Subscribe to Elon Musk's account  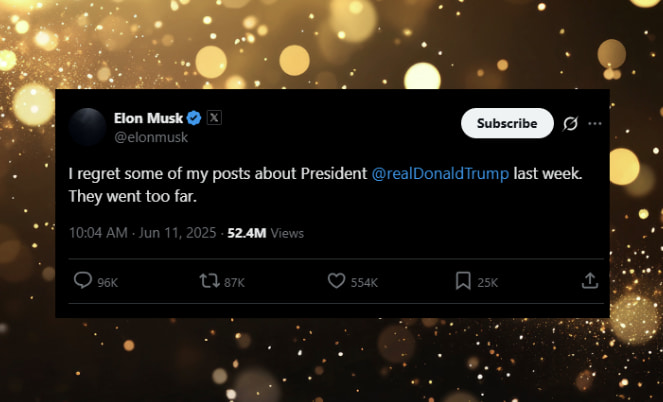click(507, 123)
